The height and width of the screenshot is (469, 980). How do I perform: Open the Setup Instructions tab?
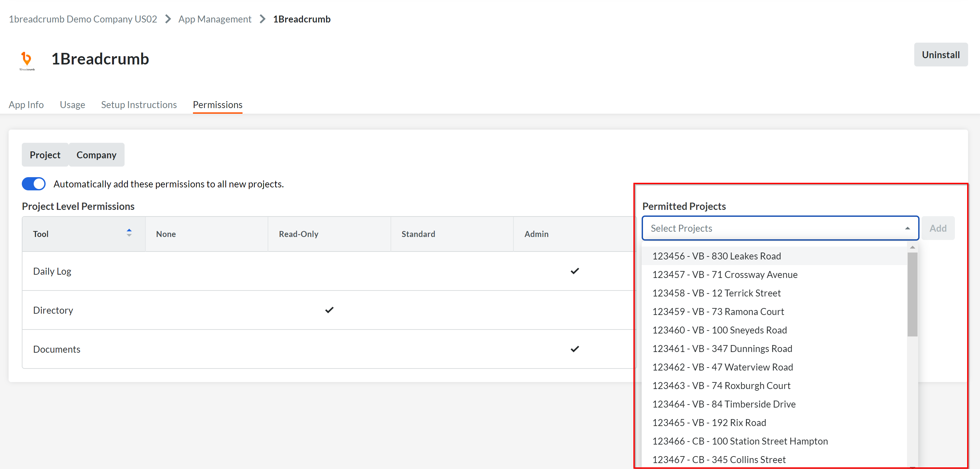[139, 105]
